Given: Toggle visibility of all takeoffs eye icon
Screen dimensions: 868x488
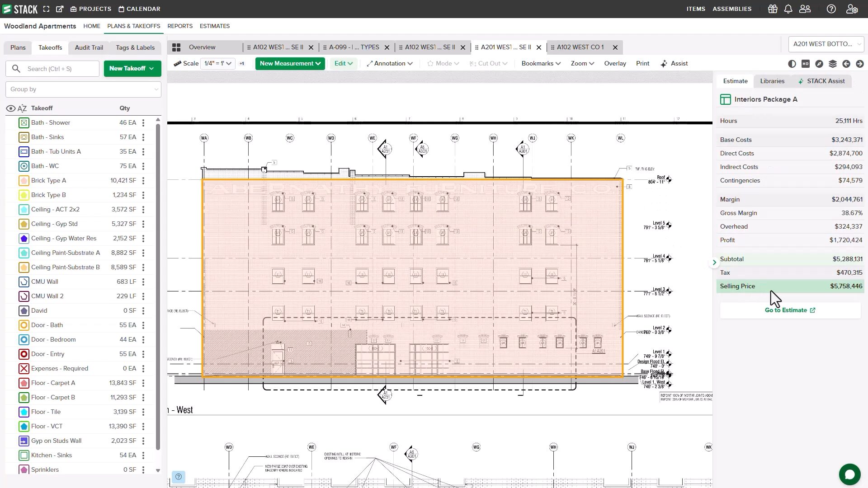Looking at the screenshot, I should coord(10,108).
